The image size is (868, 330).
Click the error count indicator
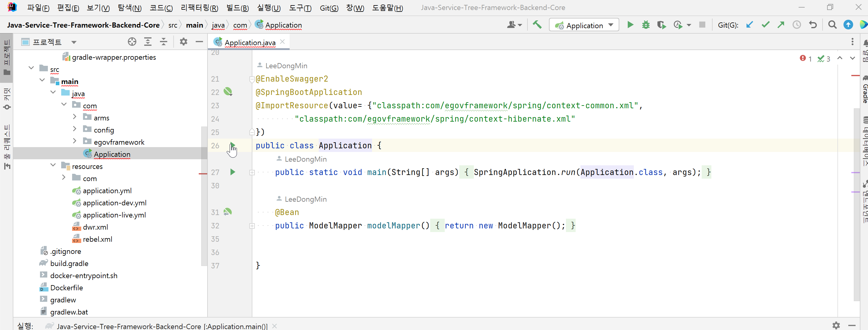click(806, 59)
